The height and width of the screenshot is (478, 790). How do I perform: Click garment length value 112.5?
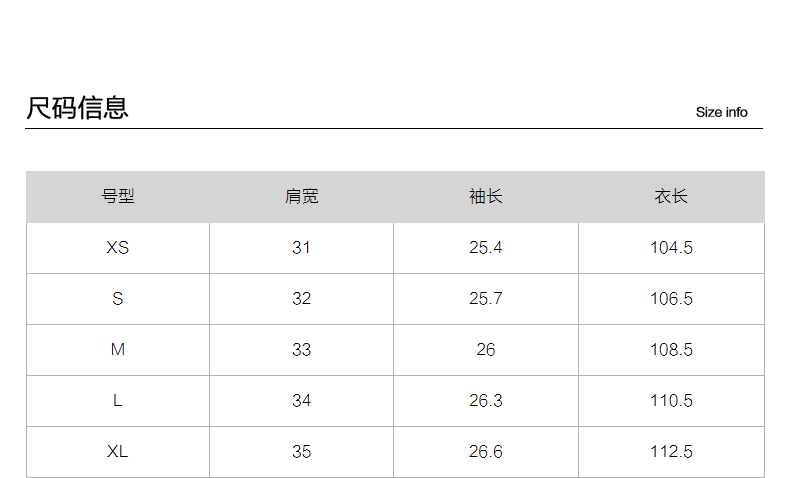671,451
